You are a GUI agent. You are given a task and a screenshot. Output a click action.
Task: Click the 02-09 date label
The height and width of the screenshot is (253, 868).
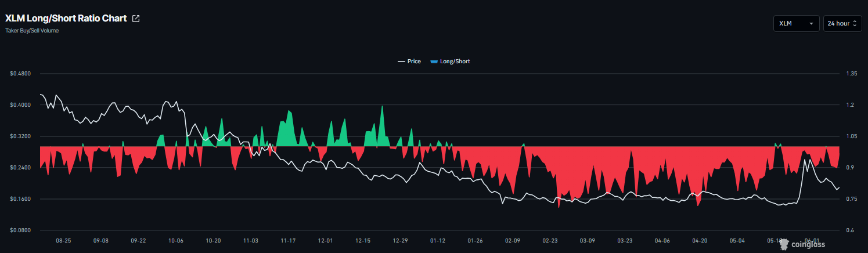point(513,240)
